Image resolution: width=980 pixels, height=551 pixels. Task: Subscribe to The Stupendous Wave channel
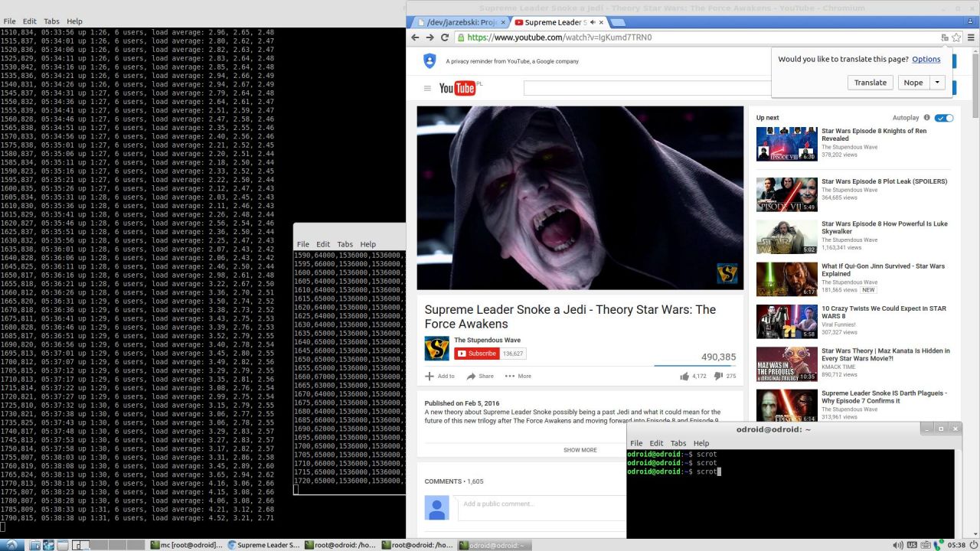475,354
